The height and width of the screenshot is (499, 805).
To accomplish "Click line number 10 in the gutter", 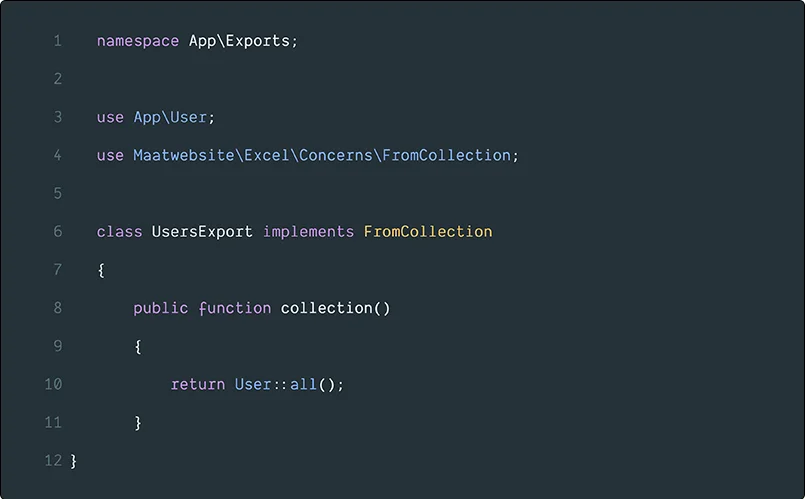I will coord(53,384).
